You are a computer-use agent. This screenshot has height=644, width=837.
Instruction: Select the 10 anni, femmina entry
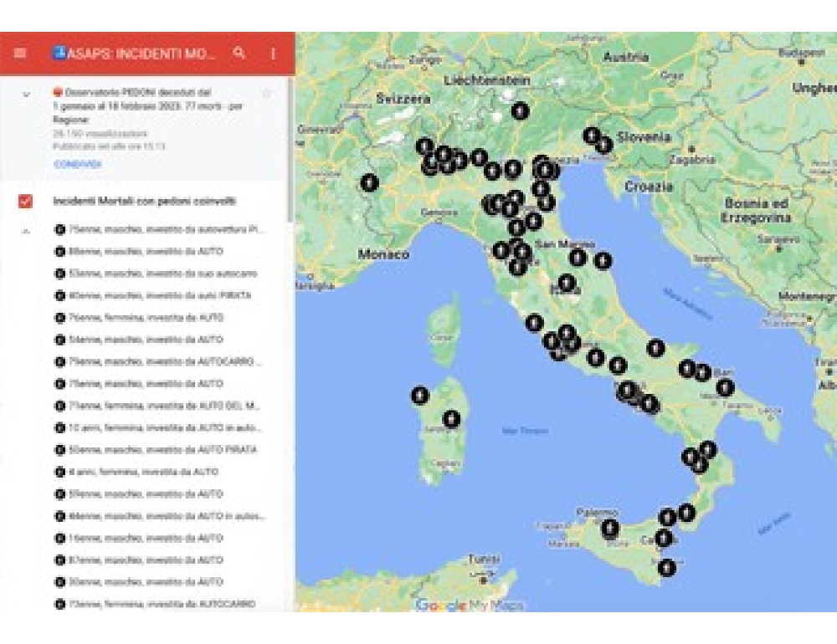pyautogui.click(x=157, y=427)
